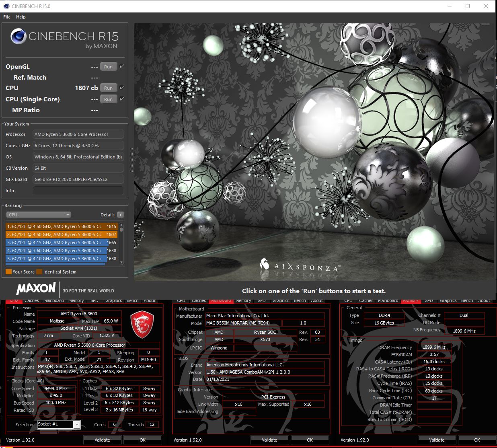
Task: Select ranking entry 1 scoring 1815
Action: coord(62,226)
